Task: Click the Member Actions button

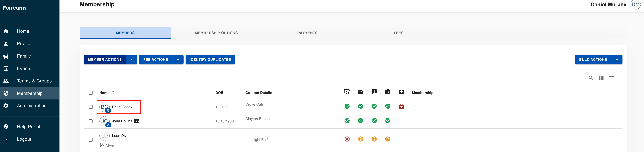Action: point(105,60)
